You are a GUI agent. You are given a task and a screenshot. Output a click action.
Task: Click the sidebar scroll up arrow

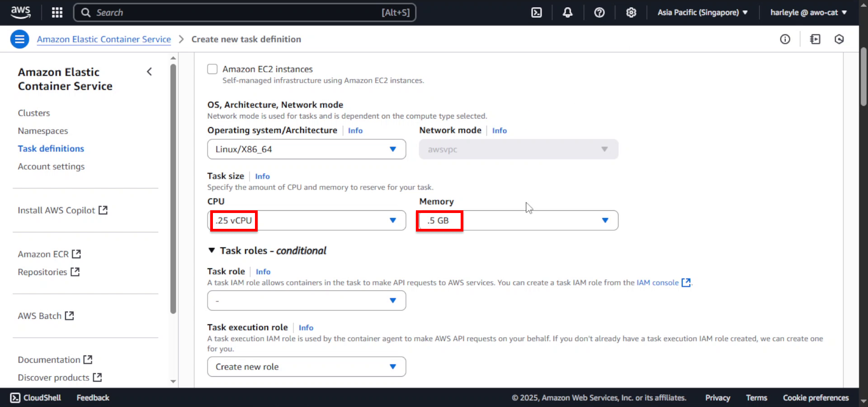pyautogui.click(x=173, y=58)
